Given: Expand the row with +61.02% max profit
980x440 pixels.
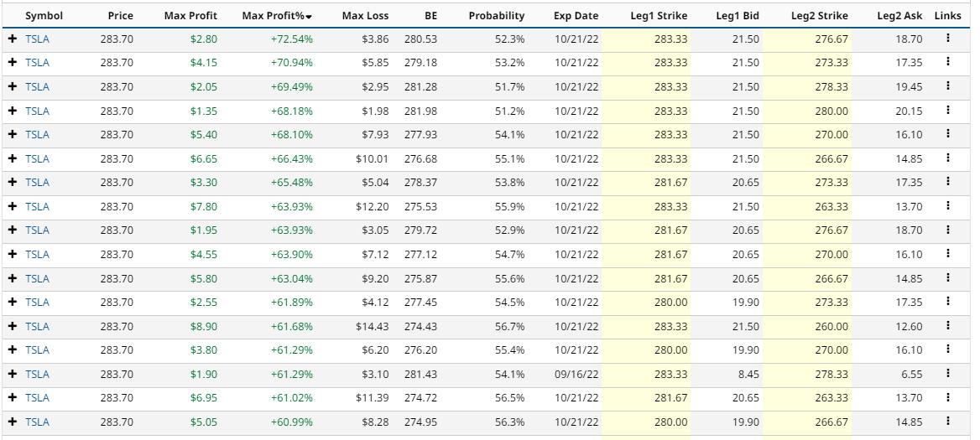Looking at the screenshot, I should pyautogui.click(x=13, y=398).
